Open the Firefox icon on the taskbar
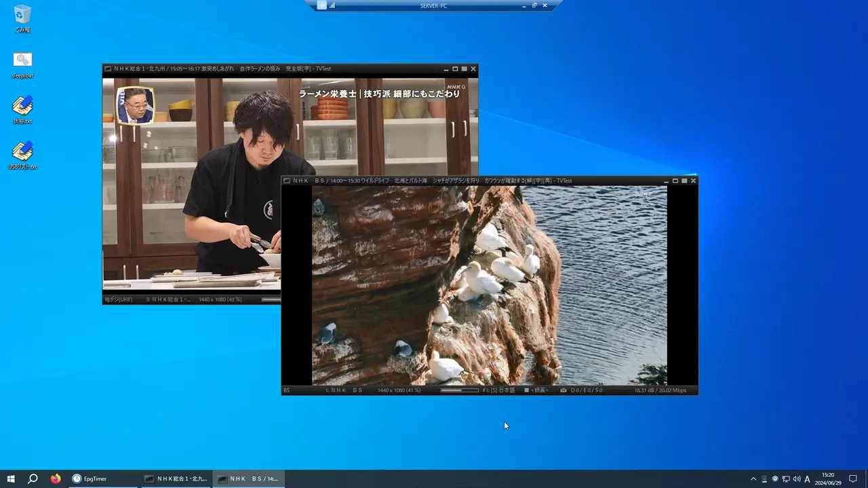This screenshot has height=488, width=868. click(x=56, y=479)
